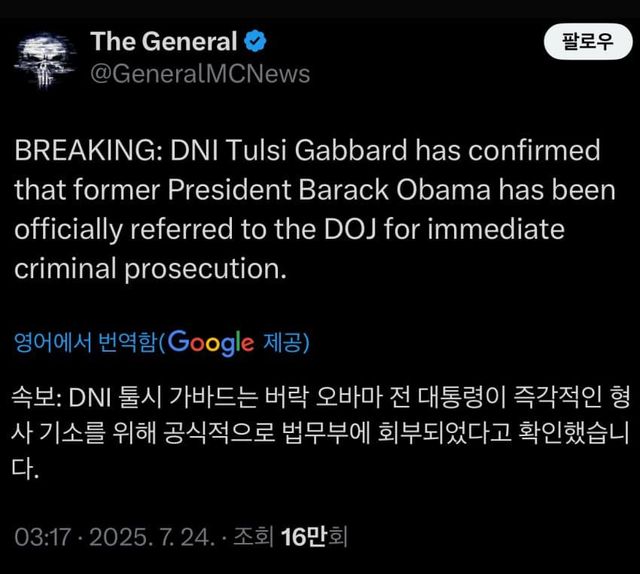The width and height of the screenshot is (640, 574).
Task: Open the display name "The General"
Action: click(x=164, y=42)
